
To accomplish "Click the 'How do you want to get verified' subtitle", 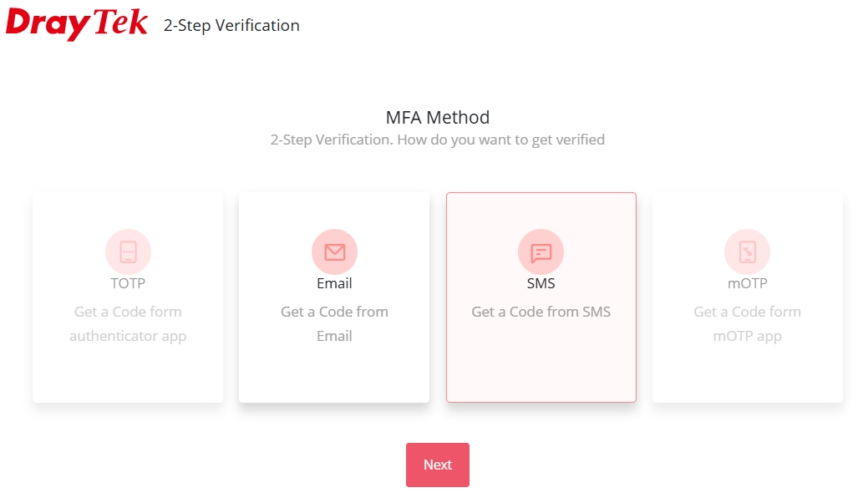I will click(x=500, y=140).
